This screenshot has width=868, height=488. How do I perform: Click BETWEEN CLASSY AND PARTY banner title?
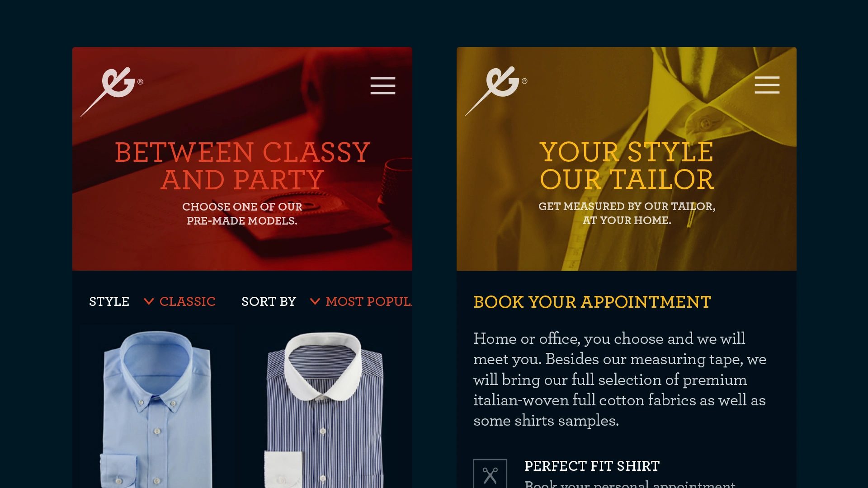click(x=242, y=166)
